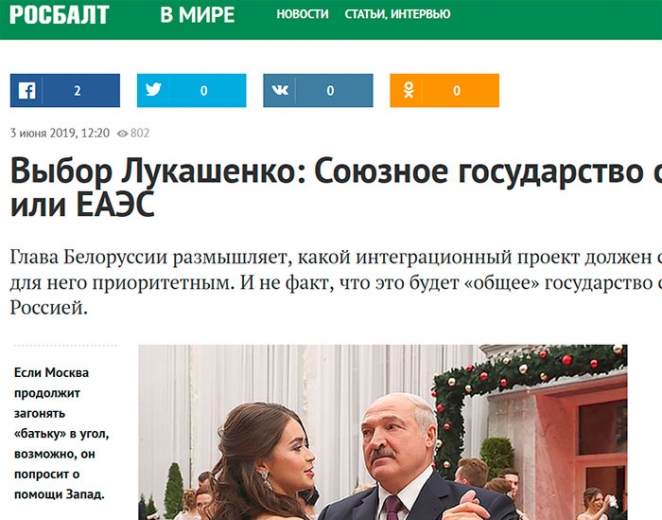The image size is (662, 520).
Task: Click the Twitter share count 0
Action: [x=204, y=91]
